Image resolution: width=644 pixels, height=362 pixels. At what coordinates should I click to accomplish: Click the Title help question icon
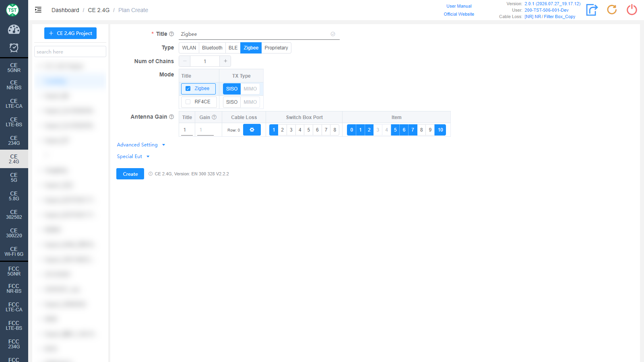[171, 34]
